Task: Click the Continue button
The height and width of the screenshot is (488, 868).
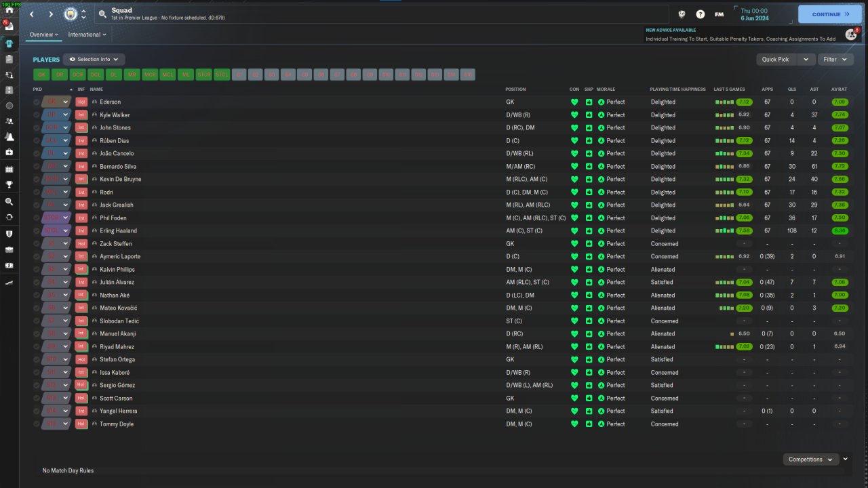Action: pos(831,14)
